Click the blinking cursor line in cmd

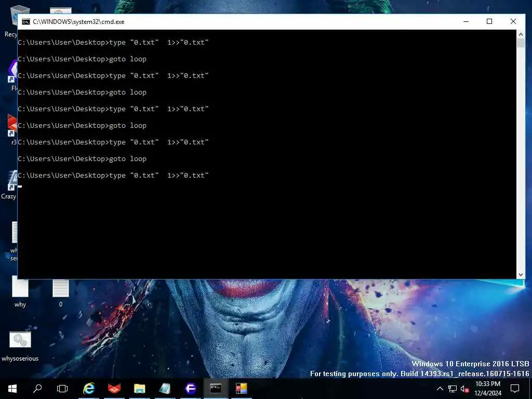[x=20, y=187]
